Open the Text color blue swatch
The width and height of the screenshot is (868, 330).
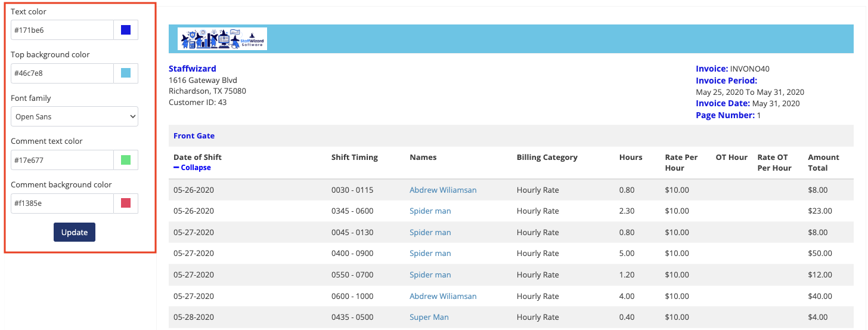click(x=126, y=30)
